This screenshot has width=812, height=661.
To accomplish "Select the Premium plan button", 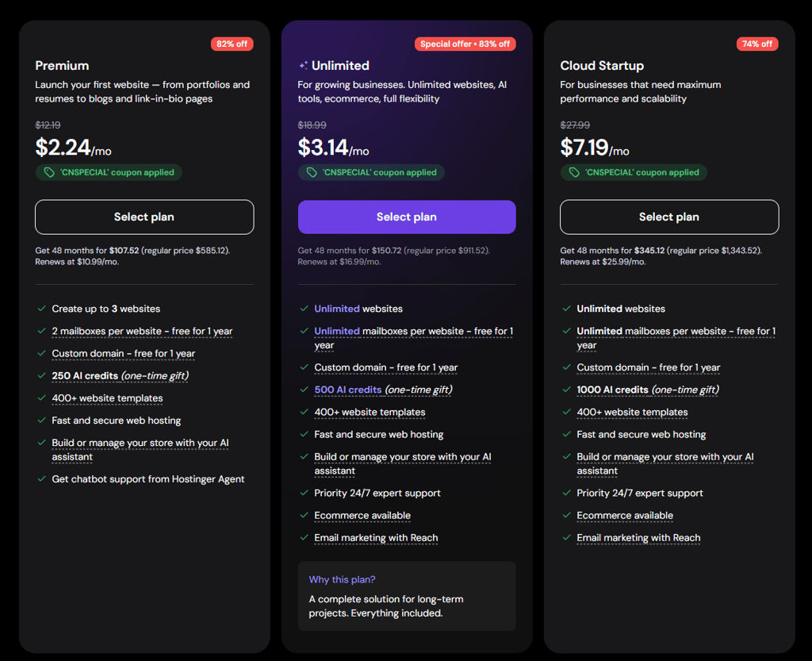I will pyautogui.click(x=144, y=217).
